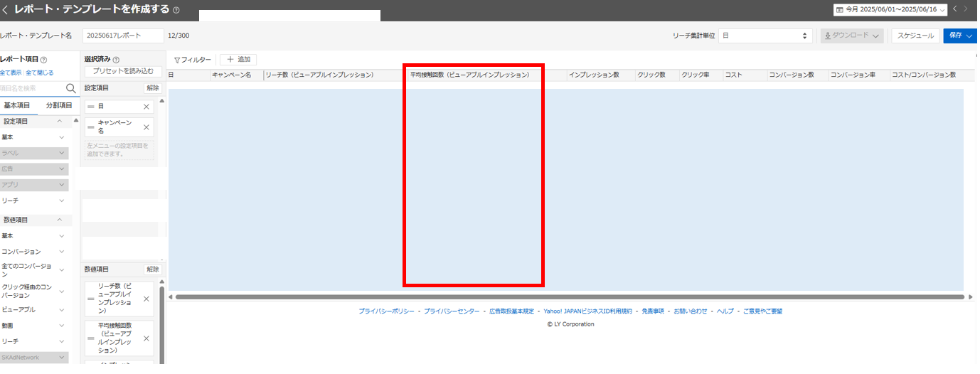Viewport: 980px width, 374px height.
Task: Click the フィルター funnel button
Action: 193,60
